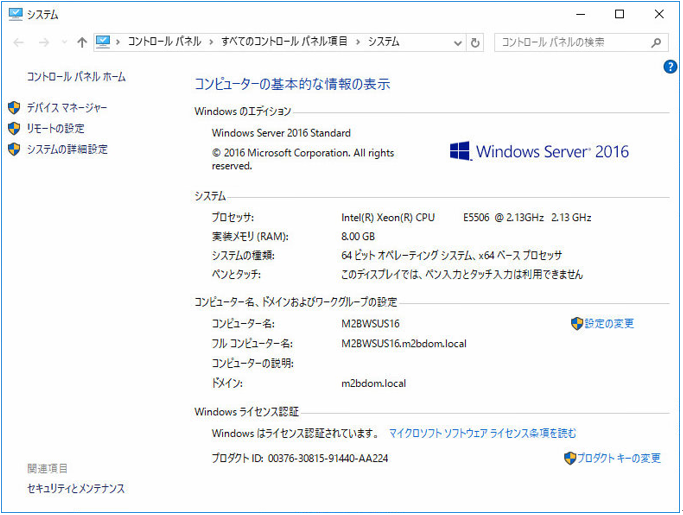
Task: Open セキュリティとメンテナンス link
Action: pyautogui.click(x=76, y=488)
